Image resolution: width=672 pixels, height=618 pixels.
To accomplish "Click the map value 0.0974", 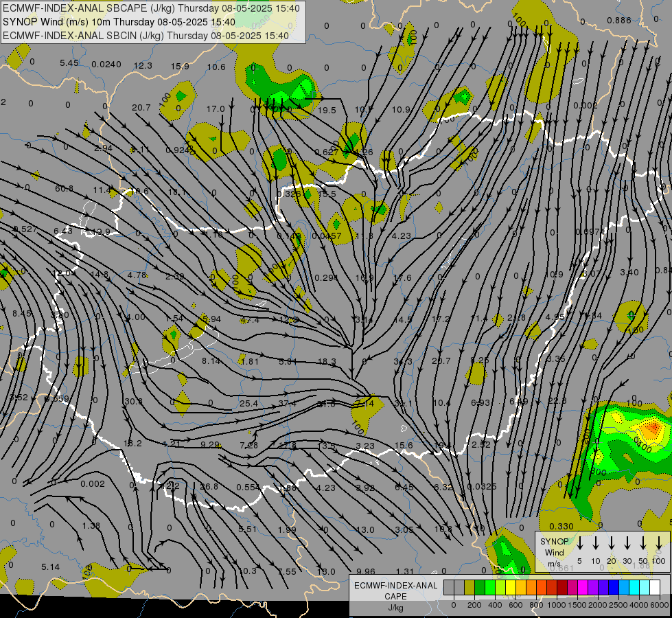I will 590,231.
